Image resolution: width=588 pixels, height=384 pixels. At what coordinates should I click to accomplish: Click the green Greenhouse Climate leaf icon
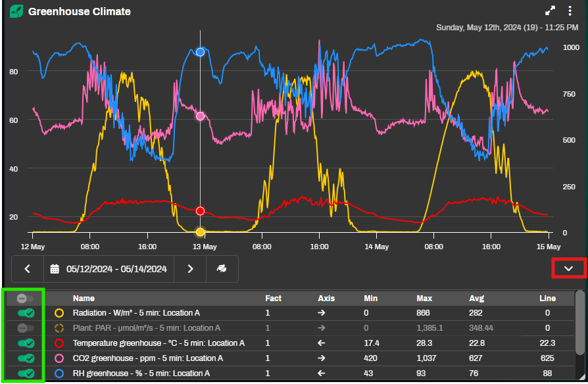point(16,11)
